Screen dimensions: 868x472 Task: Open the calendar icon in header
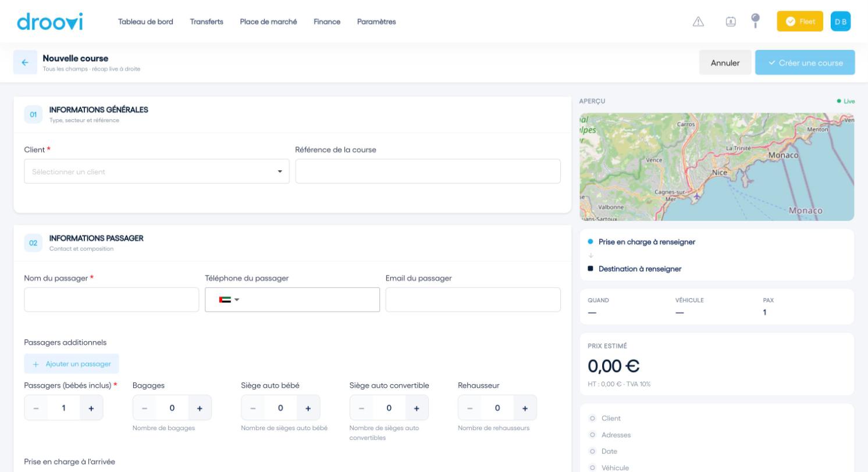731,22
